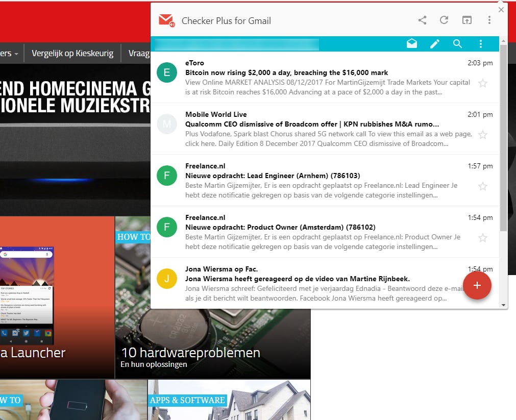Click the popup vertical scrollbar thumb
516x420 pixels.
tap(503, 138)
